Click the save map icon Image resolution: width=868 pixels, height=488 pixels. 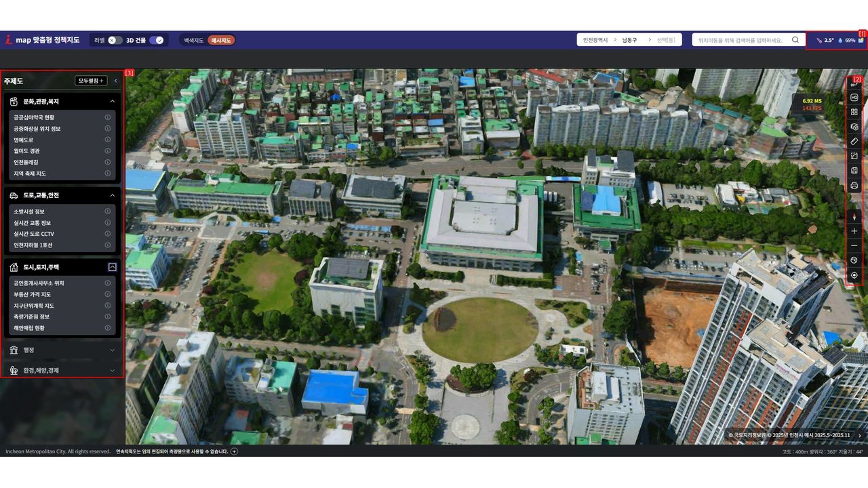pos(854,171)
